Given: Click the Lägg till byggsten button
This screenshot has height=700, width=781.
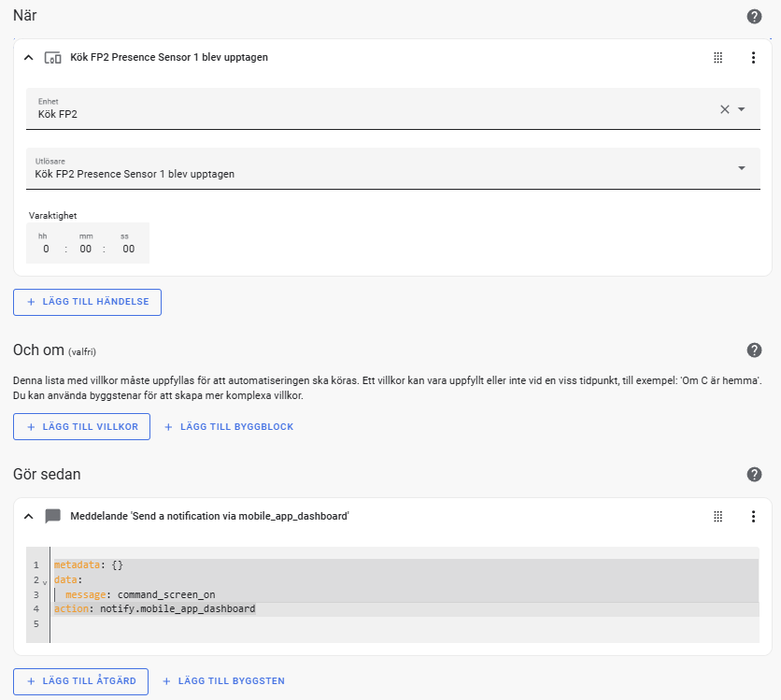Looking at the screenshot, I should (x=224, y=681).
